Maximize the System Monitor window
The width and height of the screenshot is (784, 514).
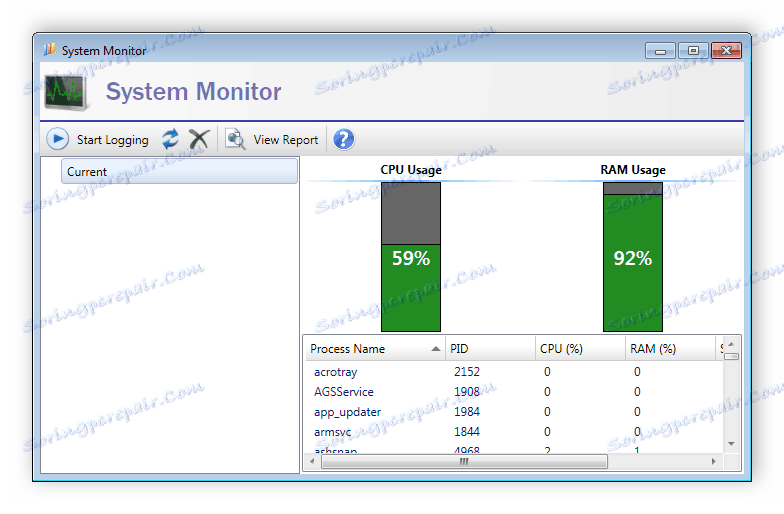(692, 51)
